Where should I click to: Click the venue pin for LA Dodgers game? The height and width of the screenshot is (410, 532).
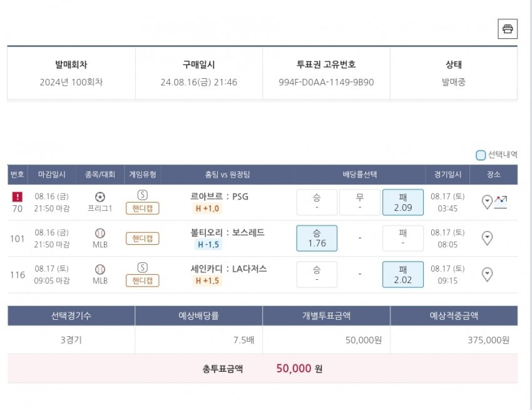(x=487, y=274)
